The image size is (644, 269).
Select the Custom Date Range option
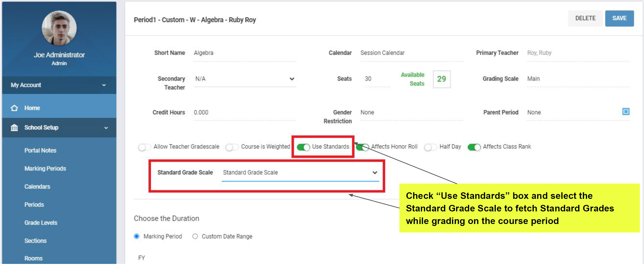(195, 237)
